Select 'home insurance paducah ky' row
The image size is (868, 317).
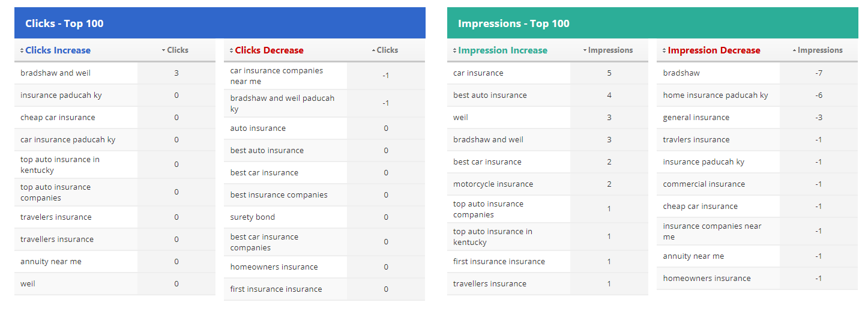tap(715, 95)
